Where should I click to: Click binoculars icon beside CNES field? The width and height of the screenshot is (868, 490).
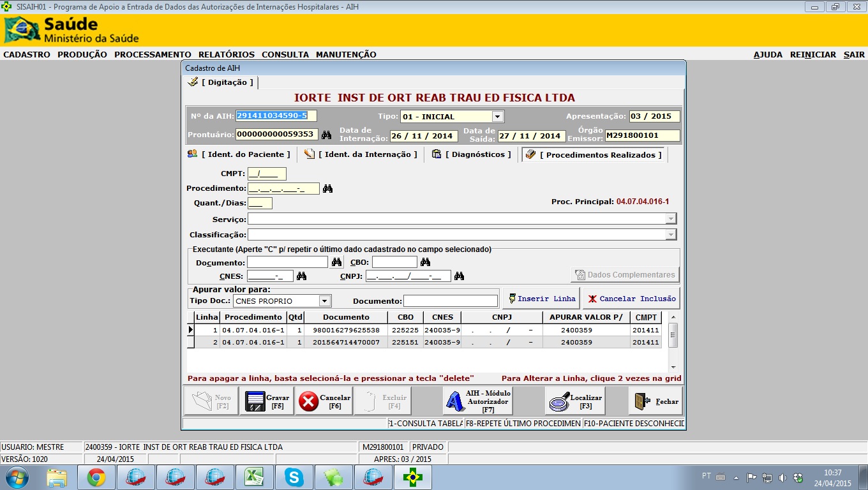coord(302,276)
